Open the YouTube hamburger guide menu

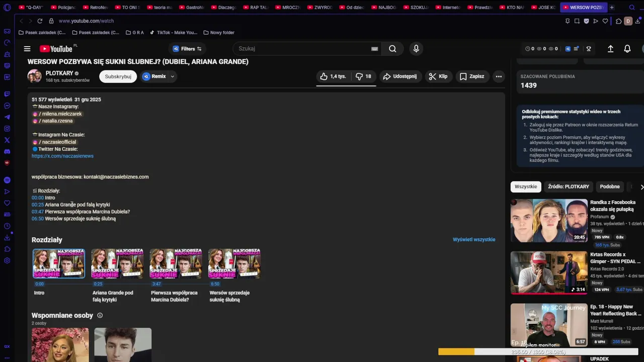[27, 49]
